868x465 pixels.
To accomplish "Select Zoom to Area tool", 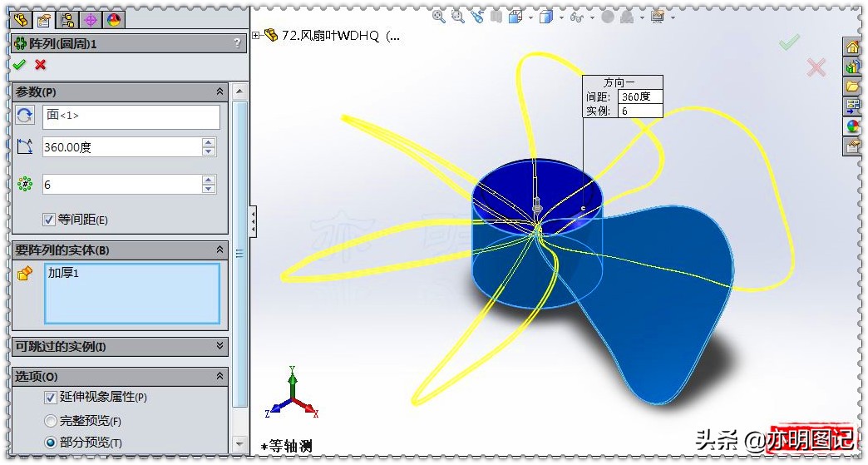I will tap(457, 17).
